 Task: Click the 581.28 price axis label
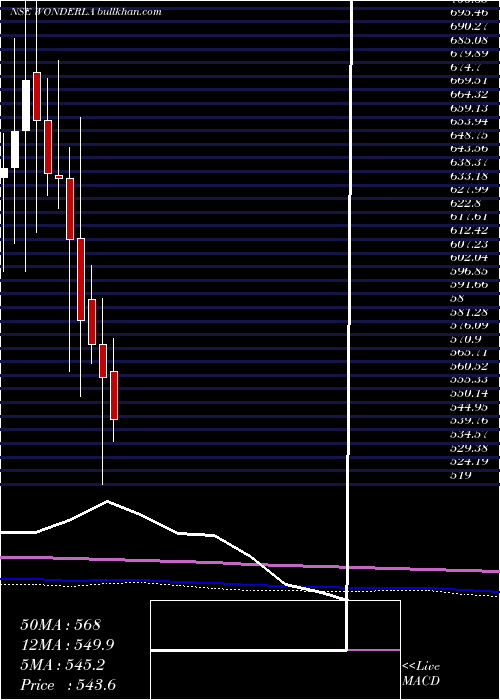pyautogui.click(x=468, y=312)
